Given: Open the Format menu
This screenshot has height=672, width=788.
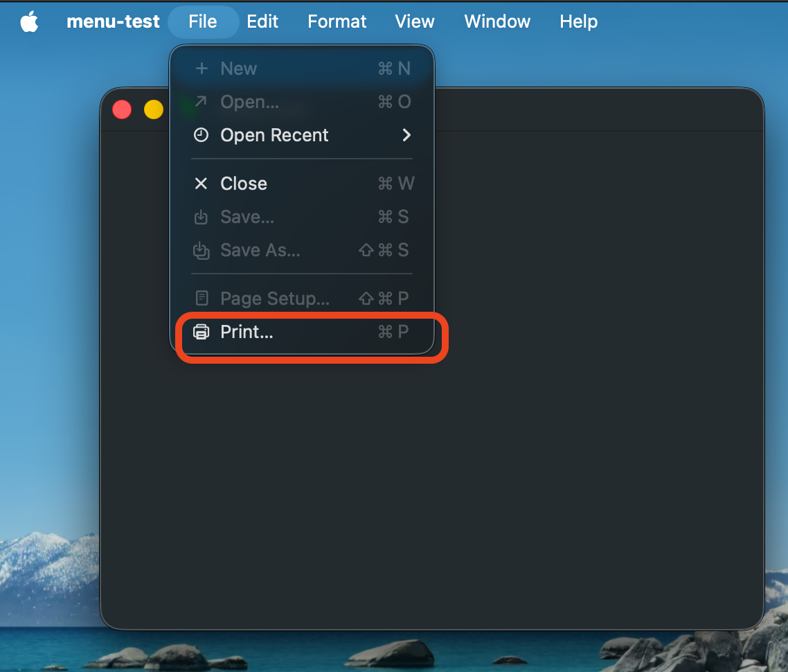Looking at the screenshot, I should (337, 21).
